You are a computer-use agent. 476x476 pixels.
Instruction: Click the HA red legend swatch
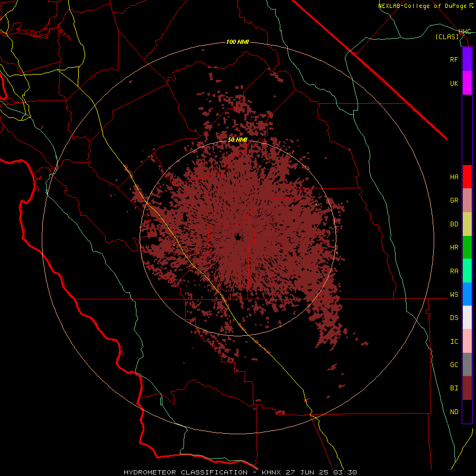467,177
